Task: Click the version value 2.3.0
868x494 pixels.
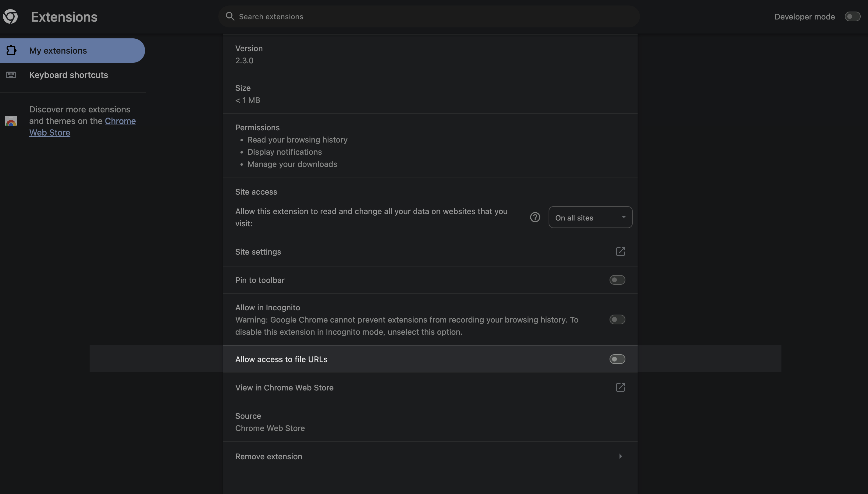Action: (x=244, y=60)
